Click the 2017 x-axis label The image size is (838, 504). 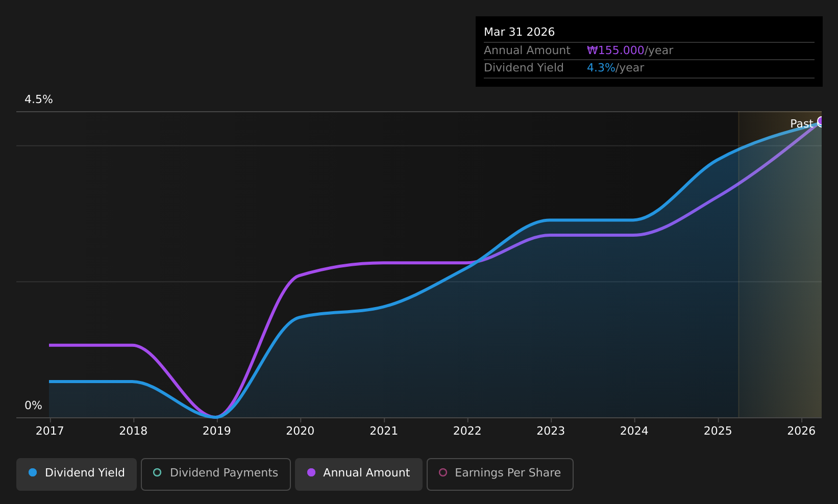[x=50, y=431]
